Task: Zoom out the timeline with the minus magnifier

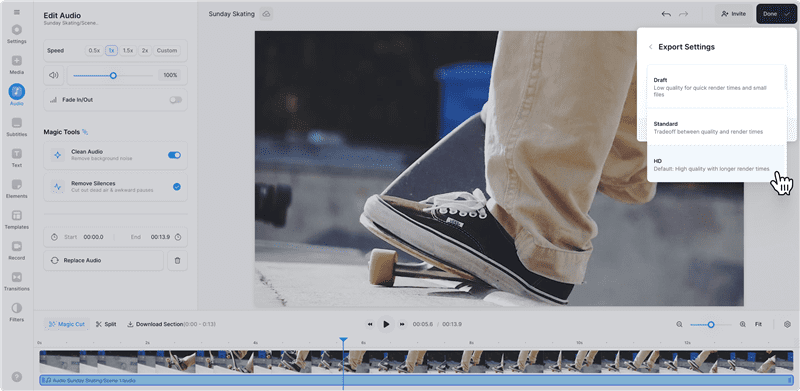Action: click(680, 324)
